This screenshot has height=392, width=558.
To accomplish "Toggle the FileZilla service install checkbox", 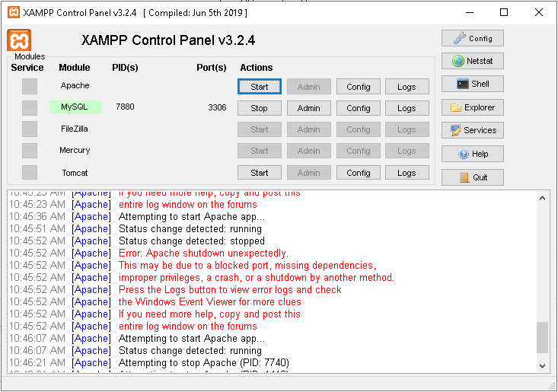I will [x=30, y=129].
